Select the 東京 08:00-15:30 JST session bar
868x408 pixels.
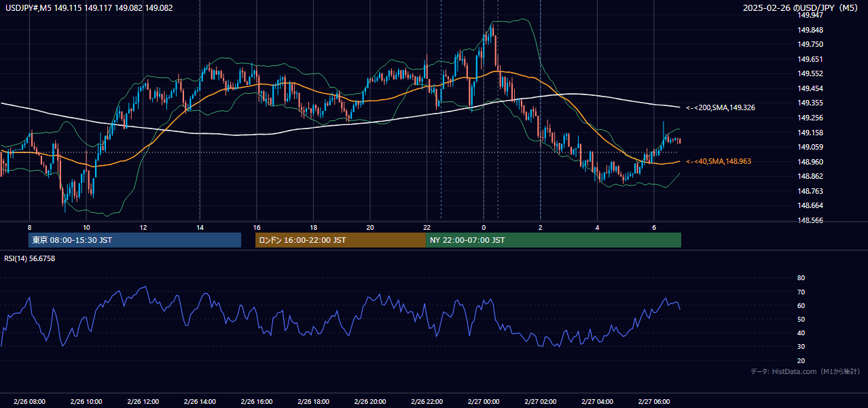click(134, 240)
